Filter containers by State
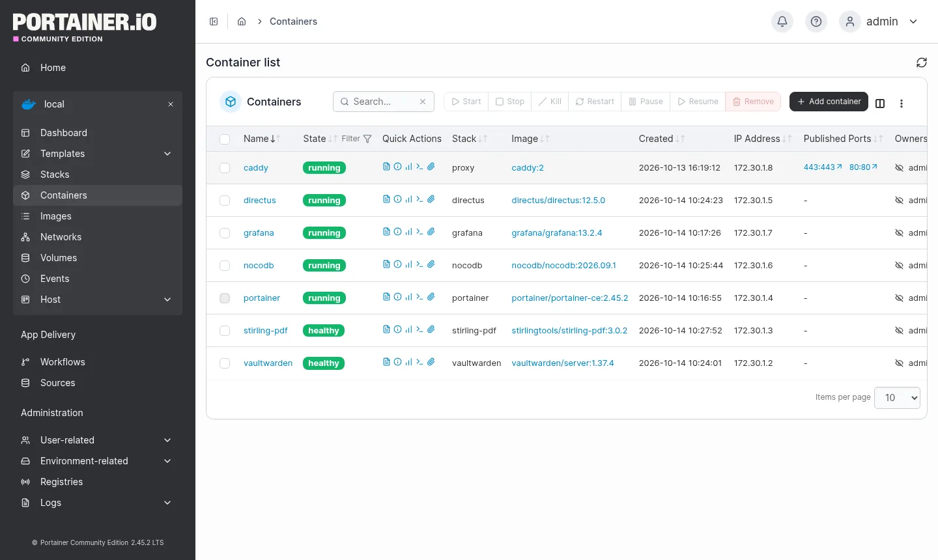Screen dimensions: 938x560 pyautogui.click(x=356, y=139)
